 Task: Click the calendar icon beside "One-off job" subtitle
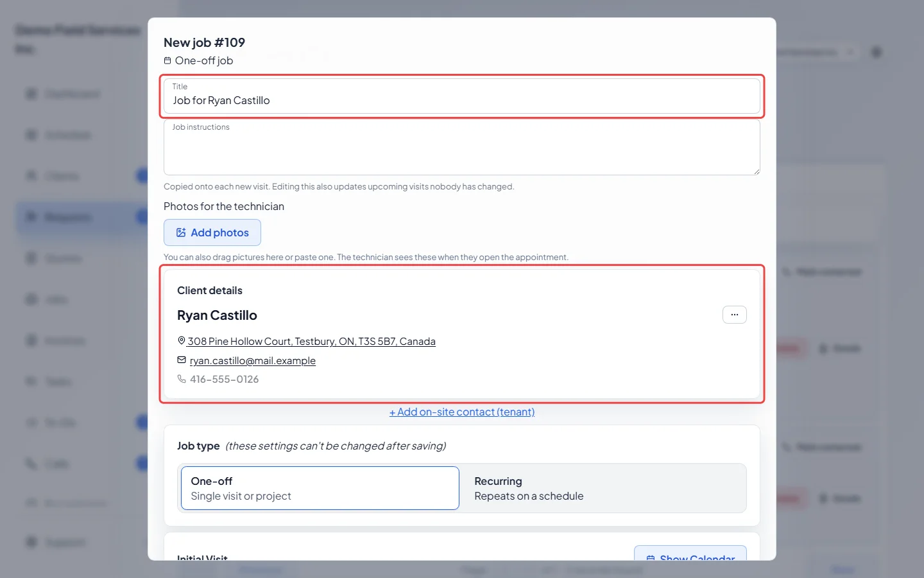167,60
